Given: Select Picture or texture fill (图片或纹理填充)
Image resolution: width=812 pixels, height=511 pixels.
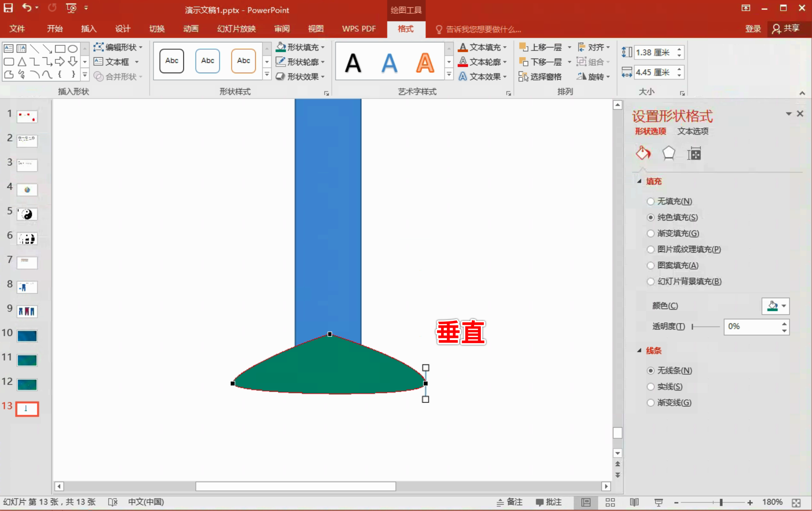Looking at the screenshot, I should tap(650, 250).
